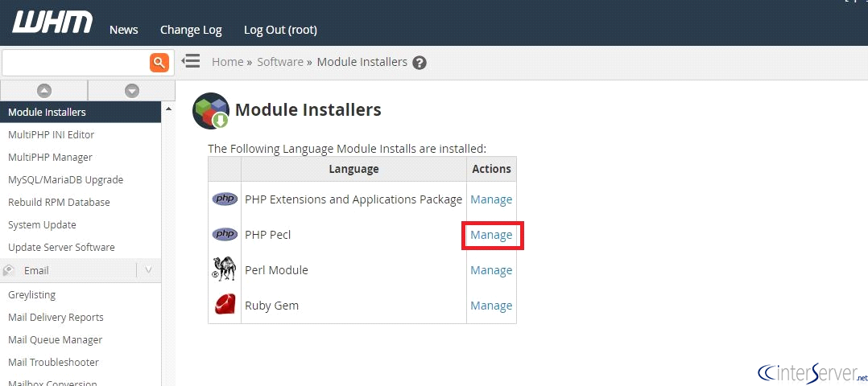Click the sidebar scroll-up arrow button
Viewport: 868px width, 386px height.
point(43,91)
